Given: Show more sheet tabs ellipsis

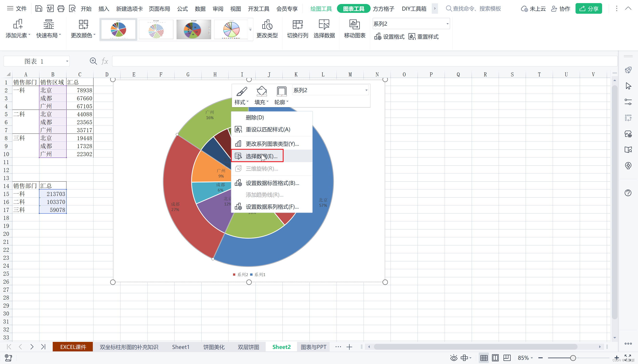Looking at the screenshot, I should pyautogui.click(x=338, y=347).
